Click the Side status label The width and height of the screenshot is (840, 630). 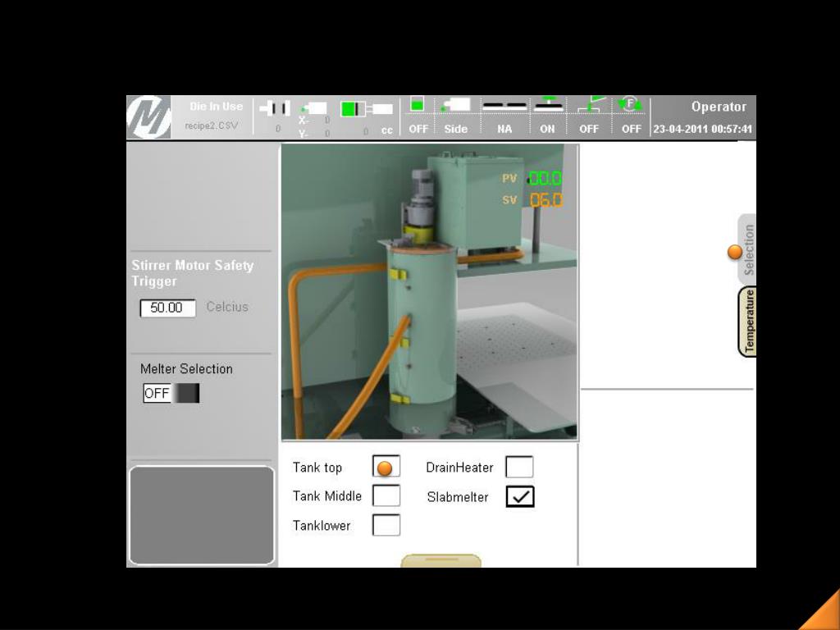click(456, 129)
